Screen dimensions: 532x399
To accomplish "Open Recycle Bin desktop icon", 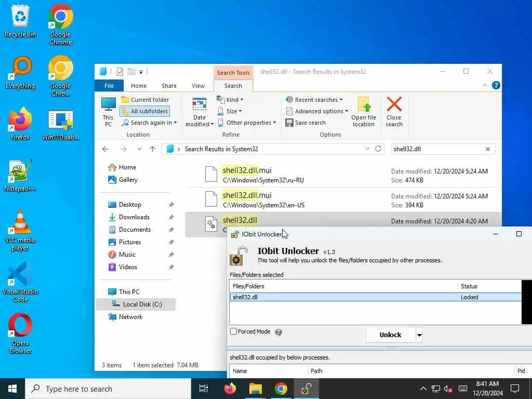I will tap(20, 22).
